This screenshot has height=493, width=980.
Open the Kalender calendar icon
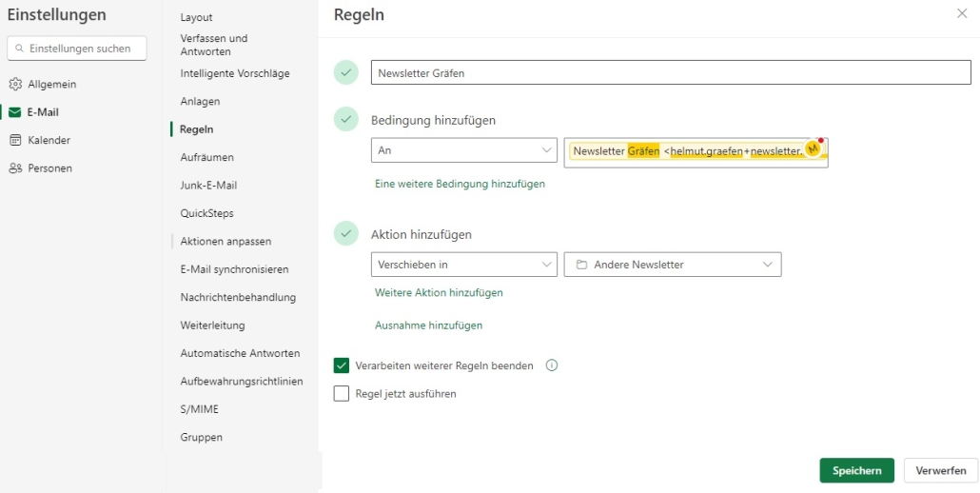pyautogui.click(x=15, y=140)
